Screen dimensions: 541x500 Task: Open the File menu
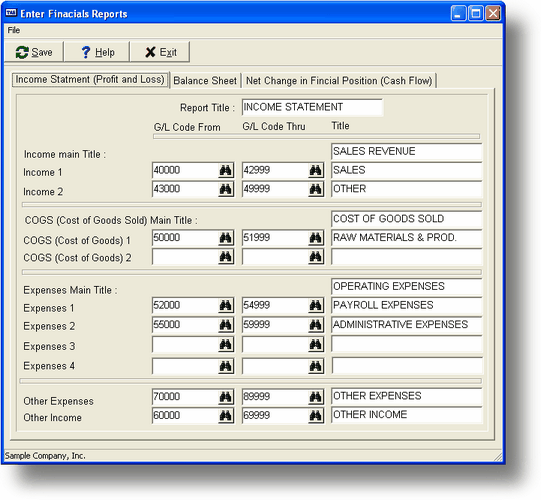click(x=14, y=30)
